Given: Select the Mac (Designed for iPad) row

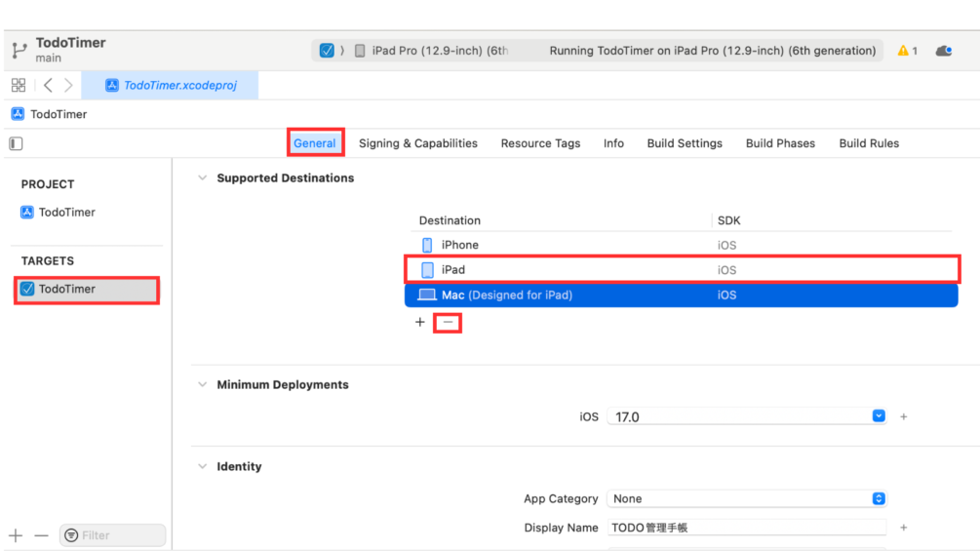Looking at the screenshot, I should [x=682, y=295].
